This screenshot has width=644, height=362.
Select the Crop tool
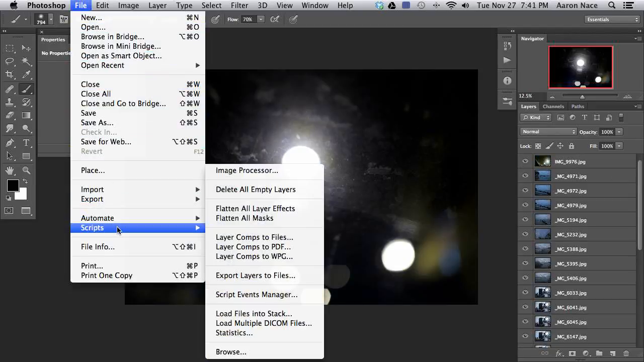(x=10, y=75)
